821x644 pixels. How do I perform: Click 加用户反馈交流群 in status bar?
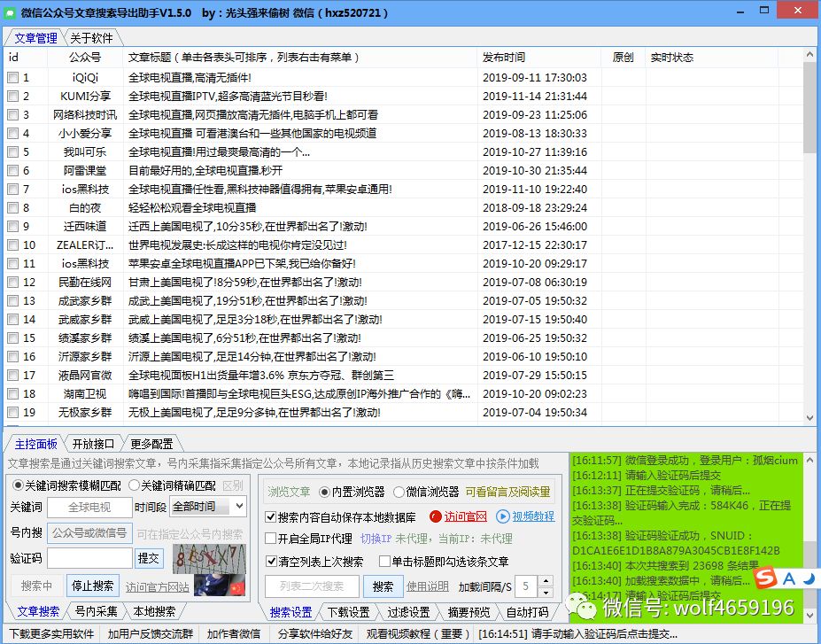151,633
